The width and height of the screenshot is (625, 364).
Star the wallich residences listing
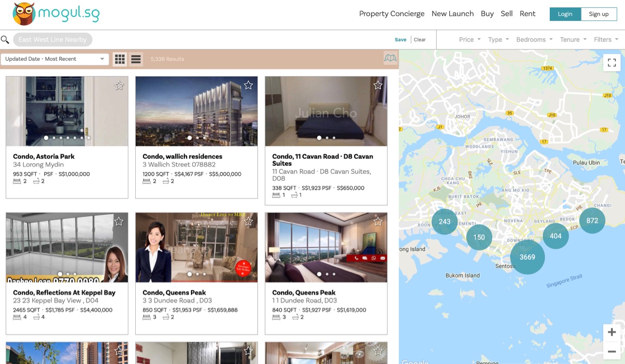point(248,85)
